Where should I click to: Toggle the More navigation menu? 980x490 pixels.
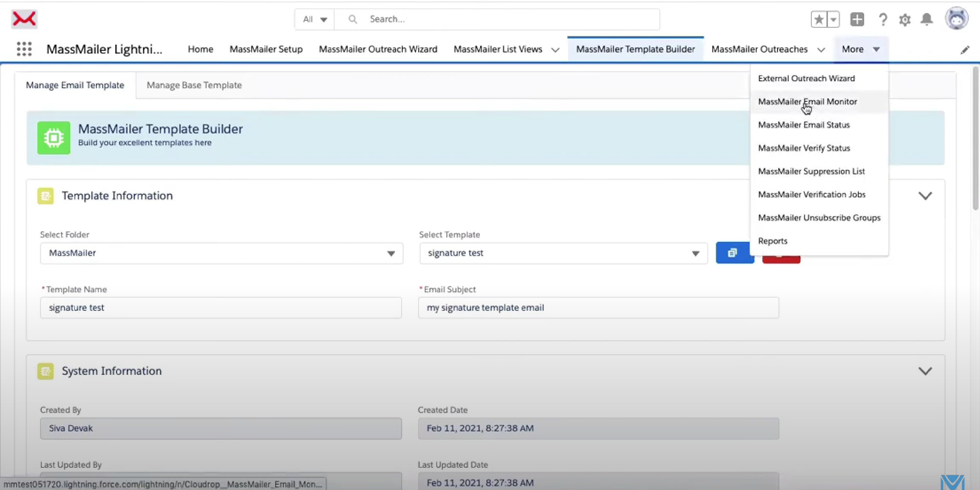click(x=860, y=49)
